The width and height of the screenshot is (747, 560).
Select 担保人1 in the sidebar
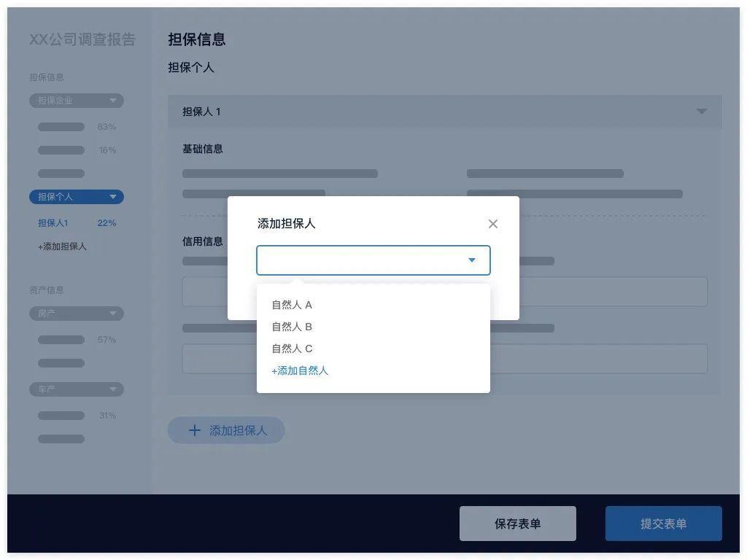point(53,223)
